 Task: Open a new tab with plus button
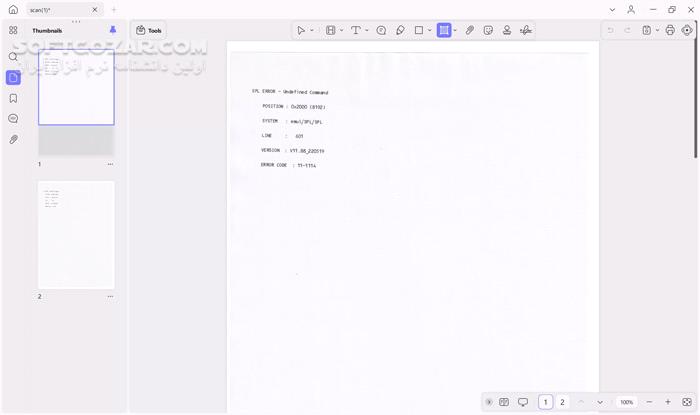[x=113, y=9]
